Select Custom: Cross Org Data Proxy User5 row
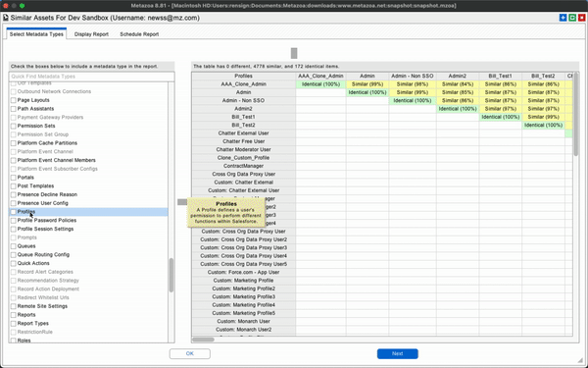Image resolution: width=588 pixels, height=368 pixels. coord(243,264)
